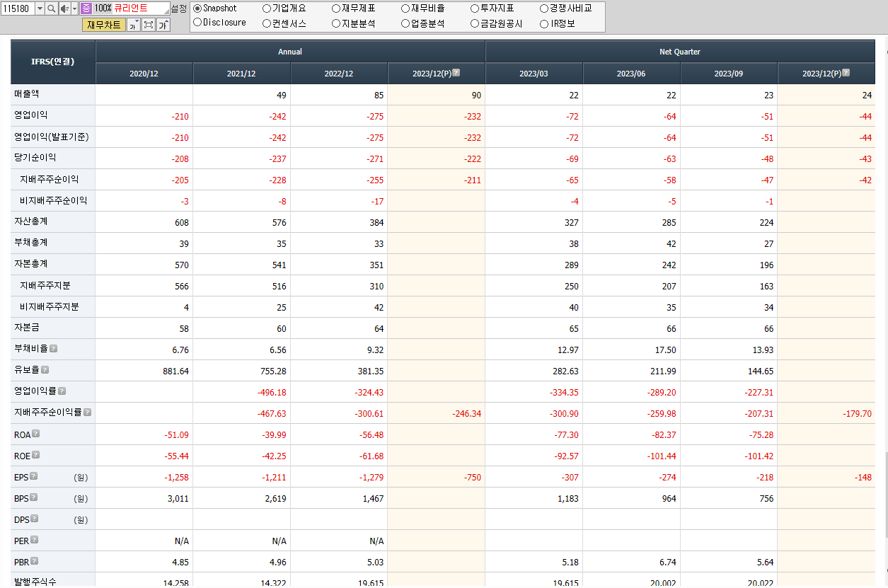888x588 pixels.
Task: Click the help icon next to ROA
Action: (35, 434)
